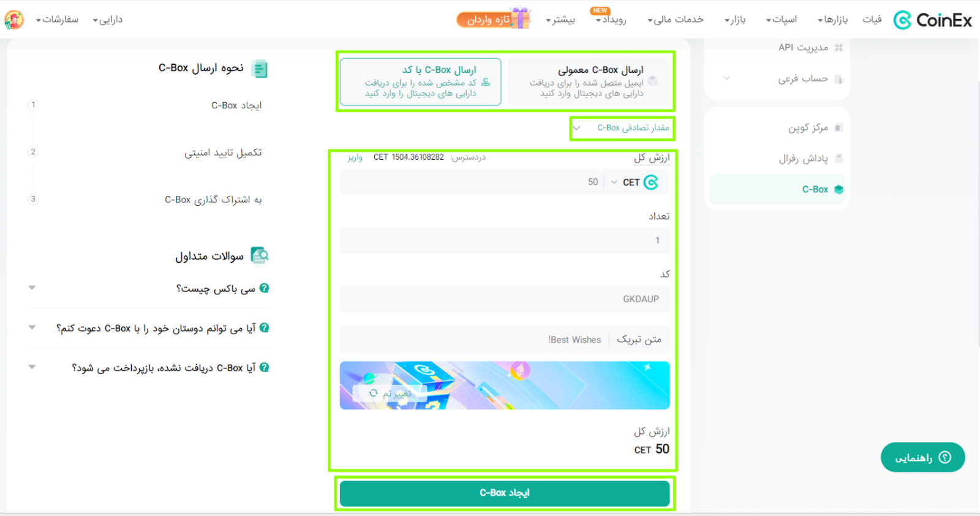Image resolution: width=980 pixels, height=516 pixels.
Task: Click the refresh theme icon on banner
Action: (x=373, y=393)
